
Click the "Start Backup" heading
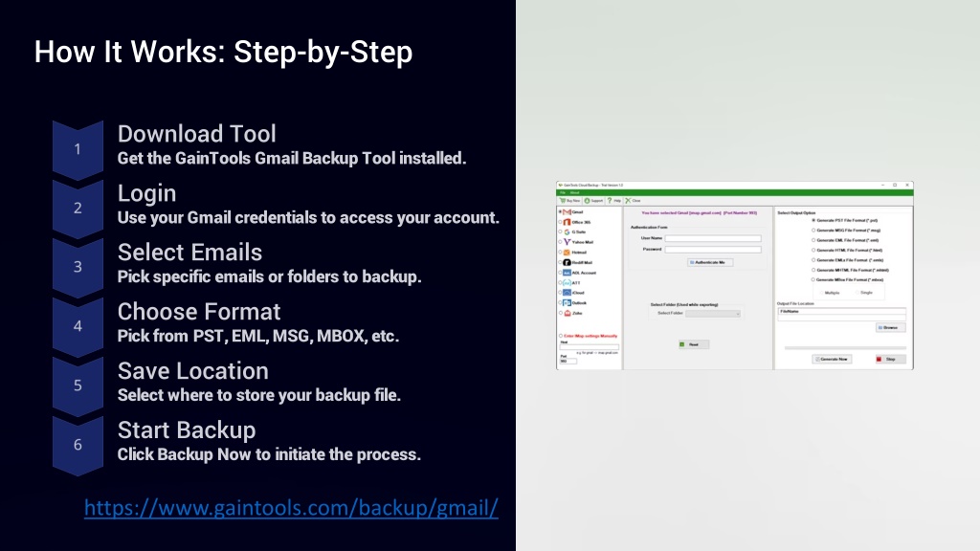187,430
